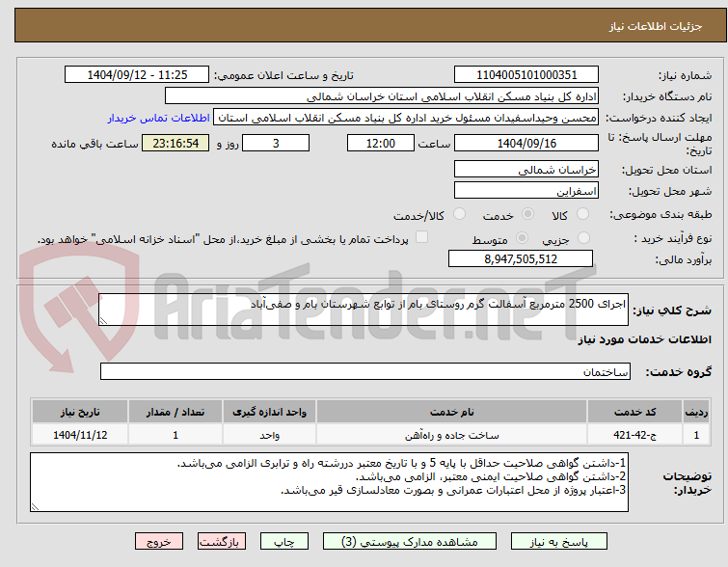Image resolution: width=728 pixels, height=567 pixels.
Task: Open مشاهده مدارک پیوستی (3) attachments
Action: click(410, 542)
